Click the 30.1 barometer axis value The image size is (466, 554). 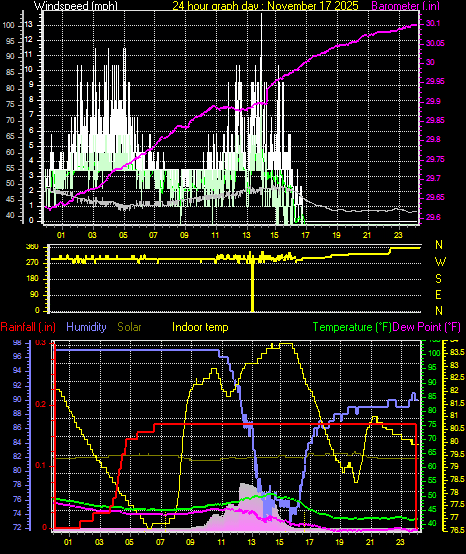[x=433, y=23]
